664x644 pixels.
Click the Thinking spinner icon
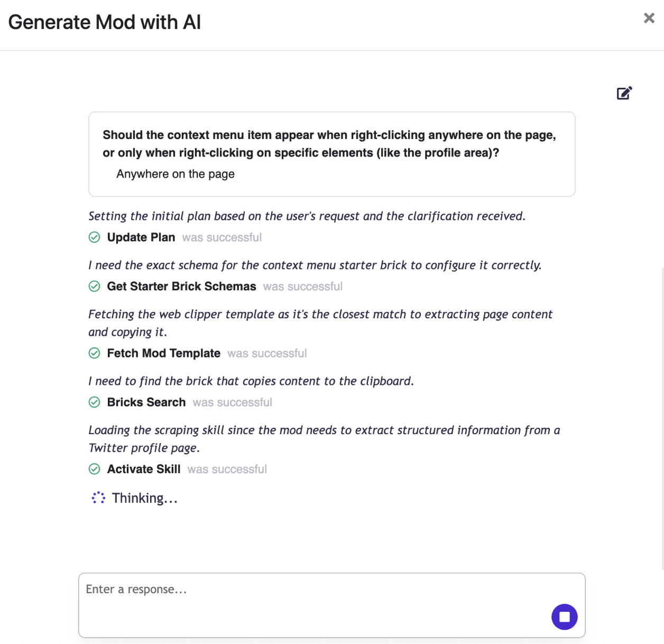[98, 498]
